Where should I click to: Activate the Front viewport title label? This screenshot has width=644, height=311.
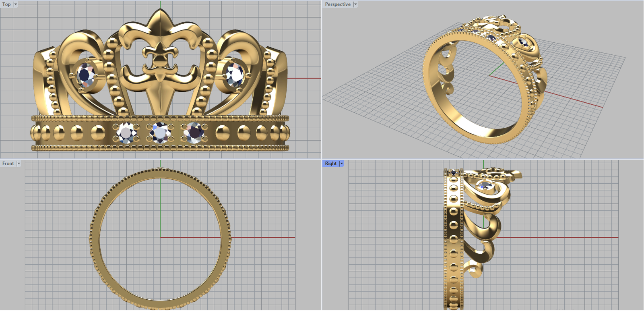(x=8, y=164)
